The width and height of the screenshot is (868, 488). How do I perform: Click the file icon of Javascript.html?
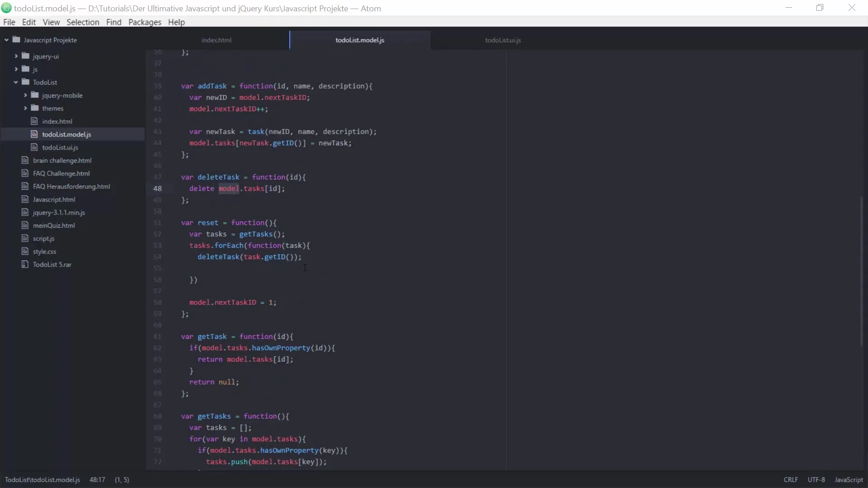click(25, 199)
